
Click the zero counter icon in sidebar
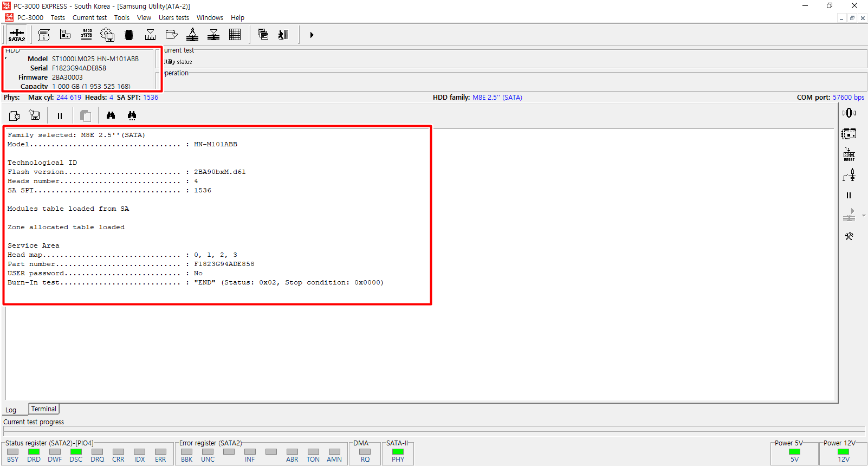[849, 113]
